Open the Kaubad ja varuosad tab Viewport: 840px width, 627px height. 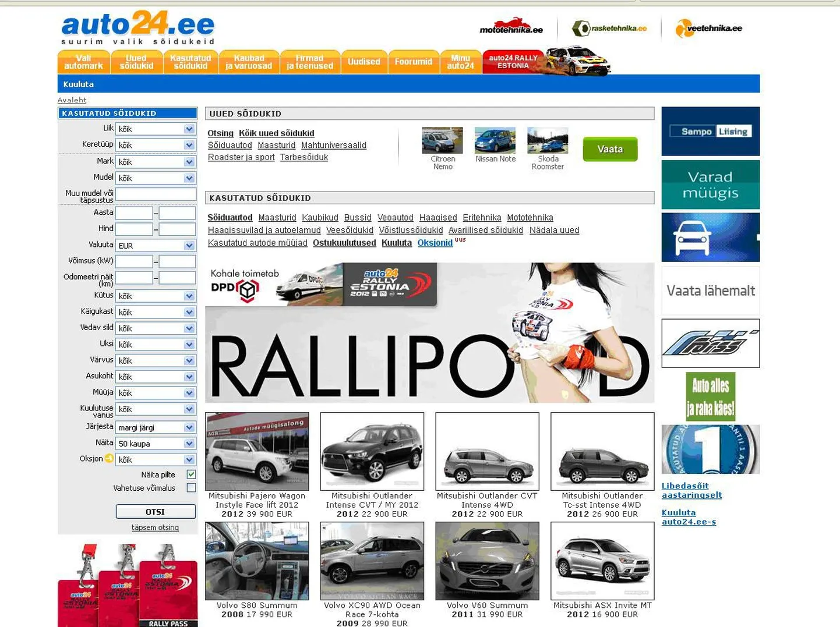pos(249,62)
